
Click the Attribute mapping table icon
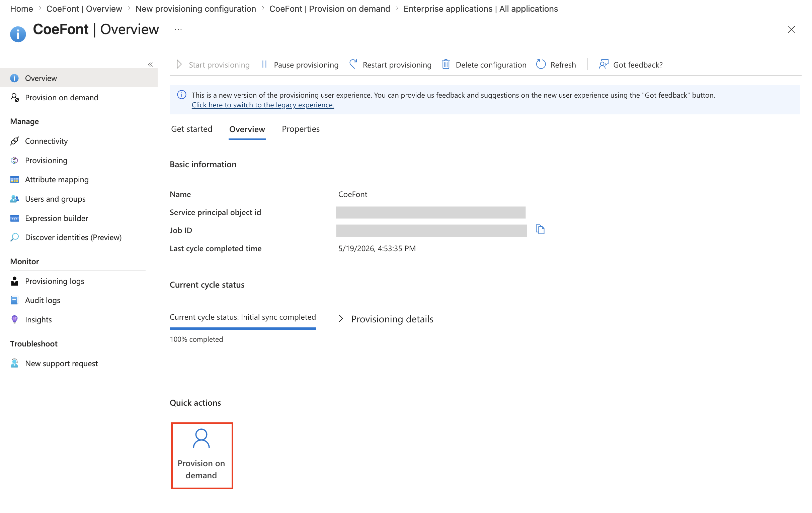click(x=14, y=180)
